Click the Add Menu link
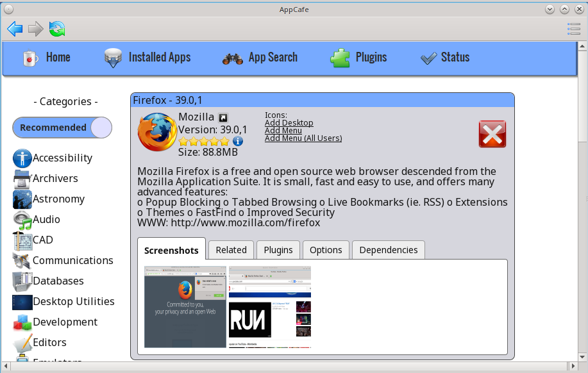The width and height of the screenshot is (588, 373). click(x=283, y=131)
